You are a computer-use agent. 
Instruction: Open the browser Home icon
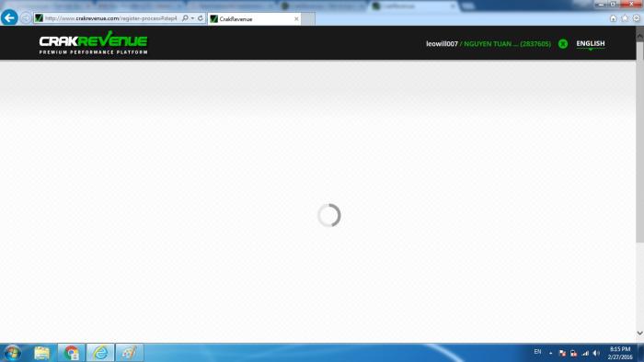pyautogui.click(x=614, y=18)
